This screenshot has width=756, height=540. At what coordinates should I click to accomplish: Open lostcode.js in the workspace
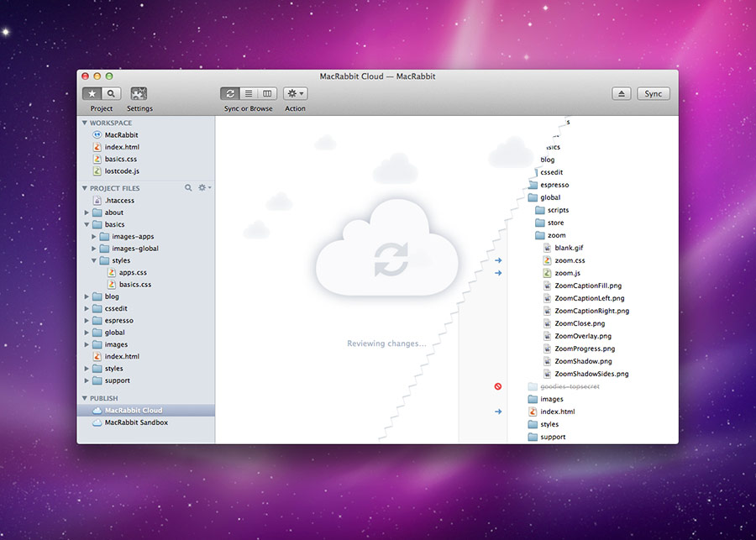point(145,171)
